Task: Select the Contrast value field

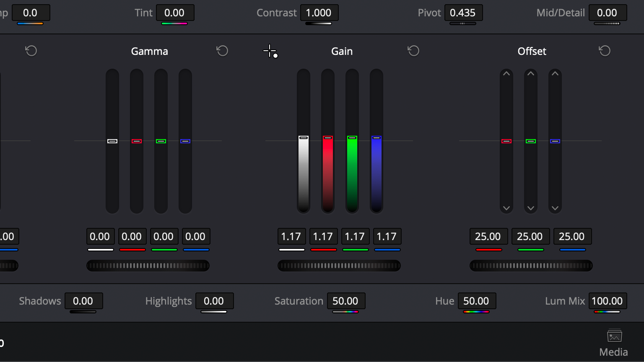Action: 319,13
